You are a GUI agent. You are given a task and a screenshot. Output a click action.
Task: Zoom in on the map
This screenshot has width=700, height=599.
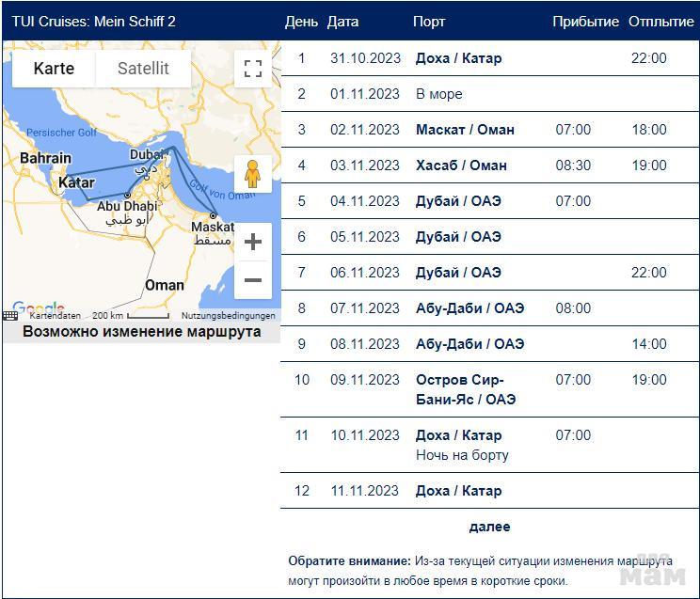pyautogui.click(x=252, y=243)
